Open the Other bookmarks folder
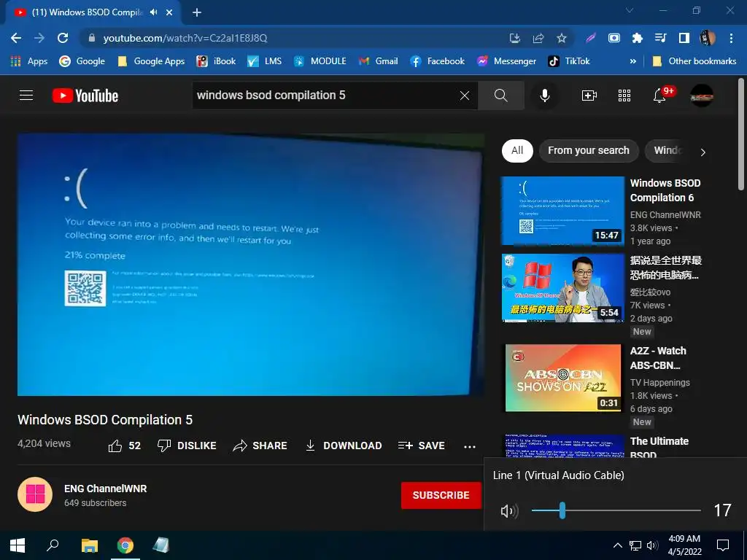 [694, 61]
